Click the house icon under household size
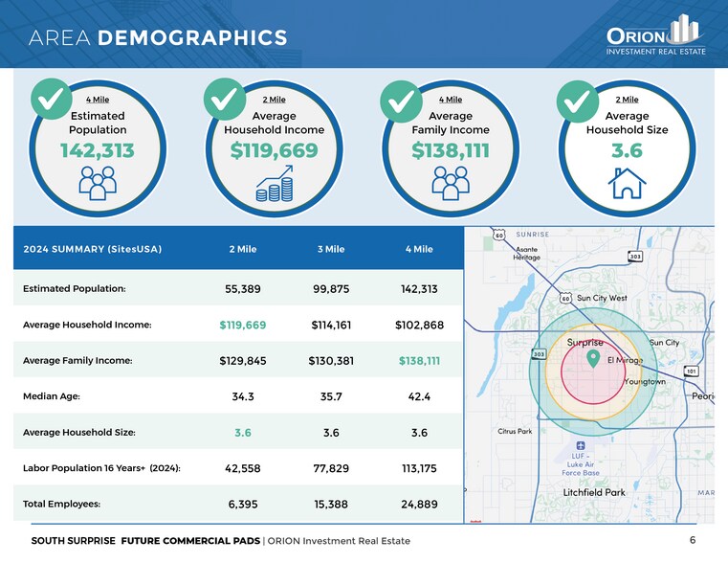This screenshot has height=563, width=728. [x=627, y=182]
